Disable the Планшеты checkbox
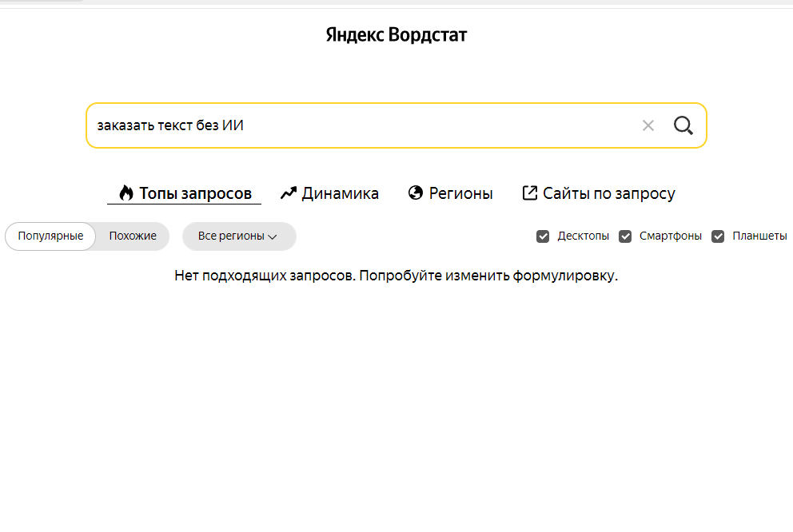Screen dimensions: 793x532 718,236
